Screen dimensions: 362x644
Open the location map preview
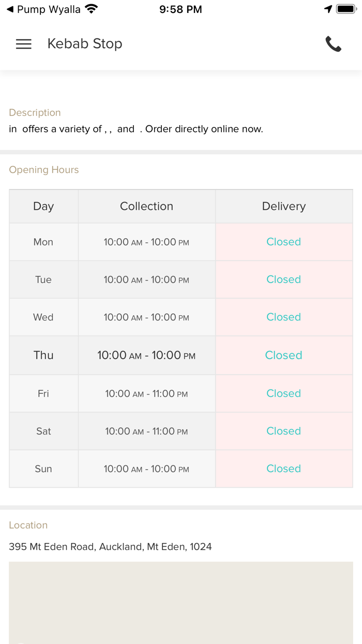(181, 602)
